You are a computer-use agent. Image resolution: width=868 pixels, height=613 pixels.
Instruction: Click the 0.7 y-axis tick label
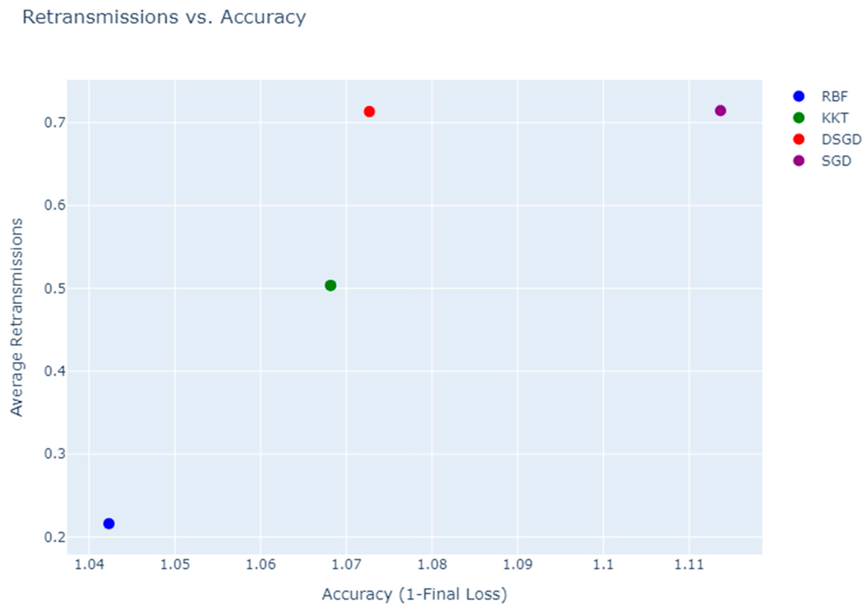54,122
